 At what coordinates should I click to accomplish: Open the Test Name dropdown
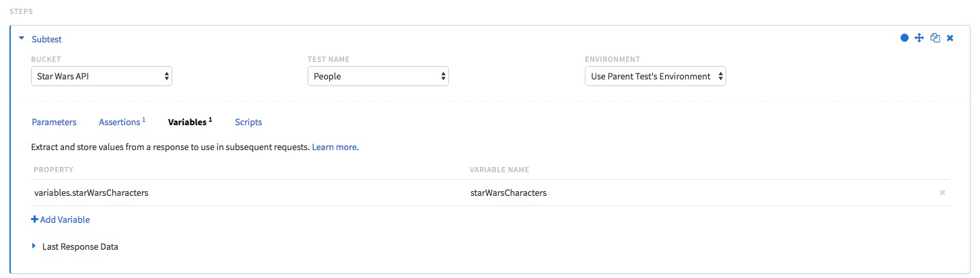(x=378, y=76)
